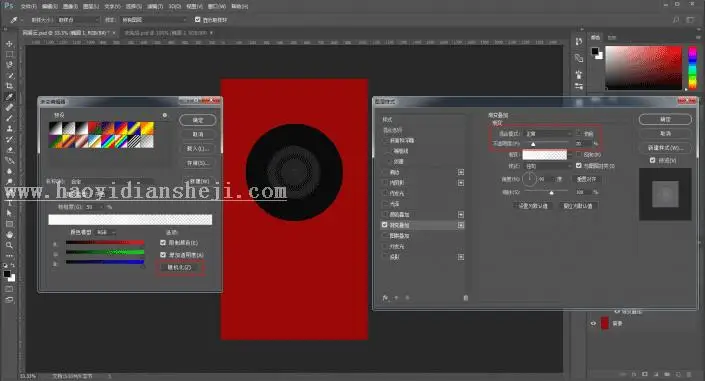Click the trash icon in Layer Style dialog
The height and width of the screenshot is (381, 705).
point(465,298)
